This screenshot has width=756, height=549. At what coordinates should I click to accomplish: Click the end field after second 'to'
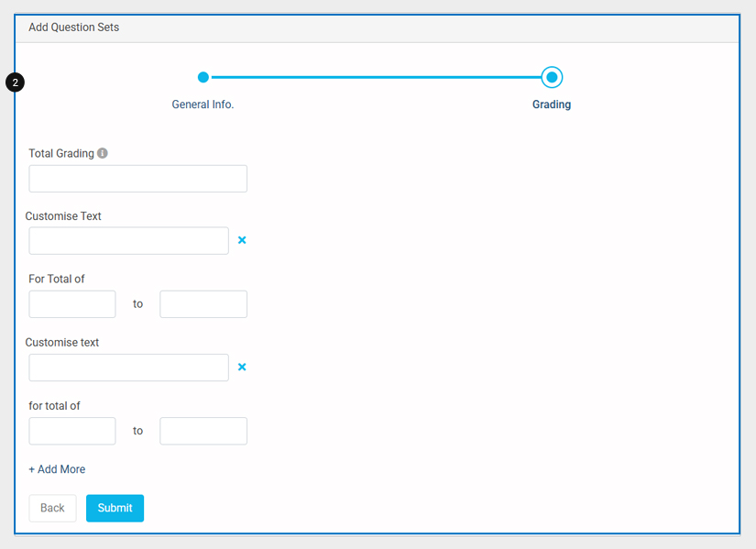[x=203, y=431]
